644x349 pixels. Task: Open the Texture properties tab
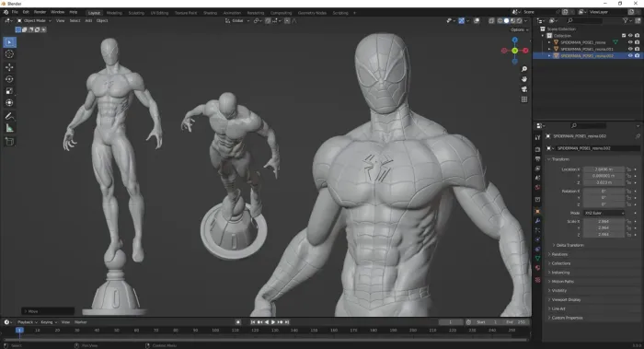tap(537, 280)
